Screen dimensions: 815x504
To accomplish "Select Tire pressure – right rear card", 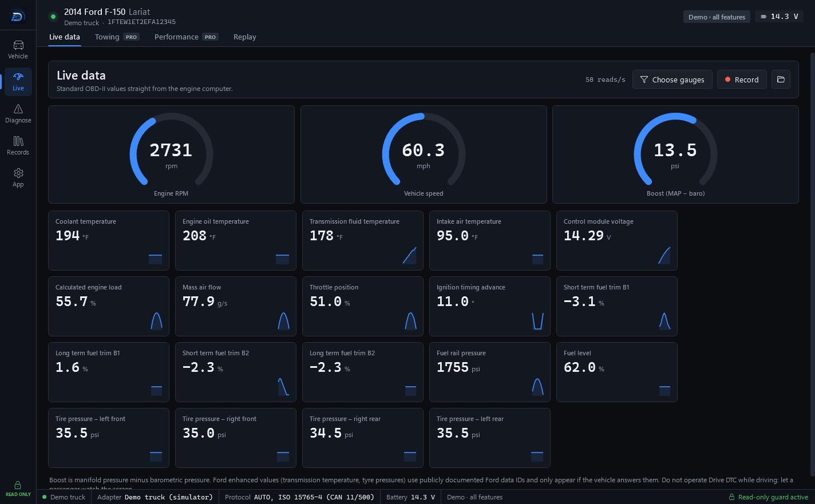I will [363, 438].
